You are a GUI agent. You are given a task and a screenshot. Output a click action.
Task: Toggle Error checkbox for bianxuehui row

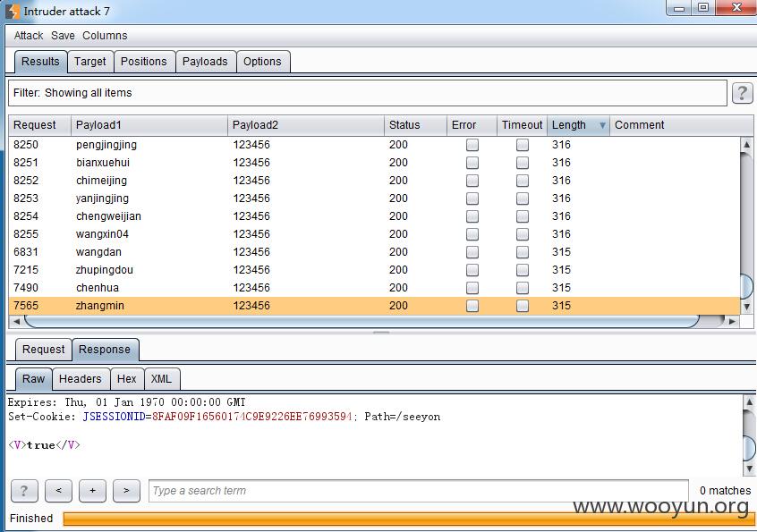pos(472,163)
